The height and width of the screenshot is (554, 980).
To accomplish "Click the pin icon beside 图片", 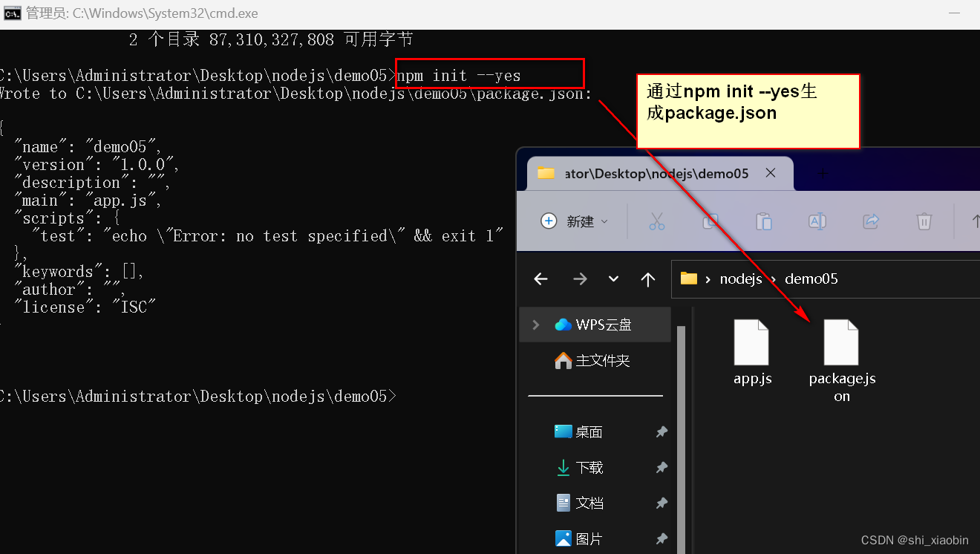I will tap(661, 538).
